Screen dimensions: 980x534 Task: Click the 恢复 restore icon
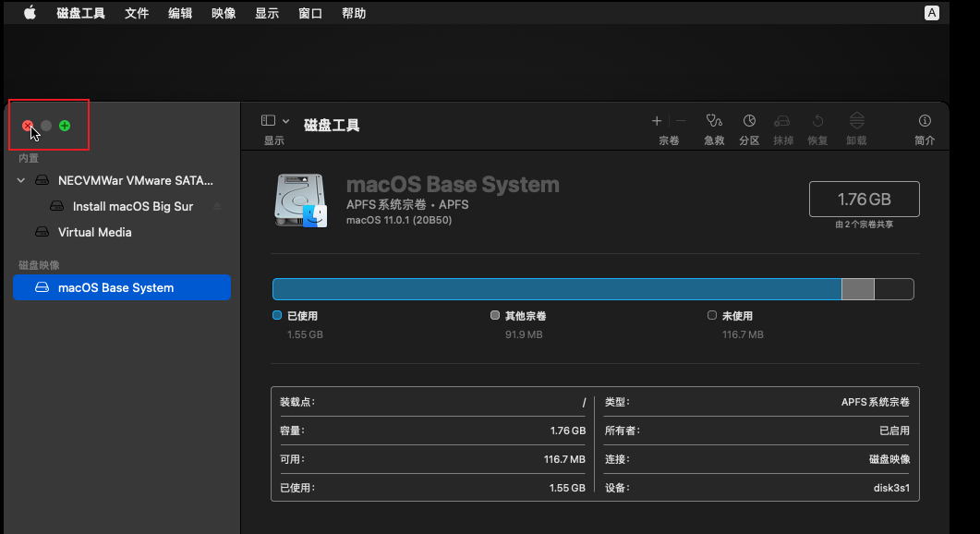(817, 121)
